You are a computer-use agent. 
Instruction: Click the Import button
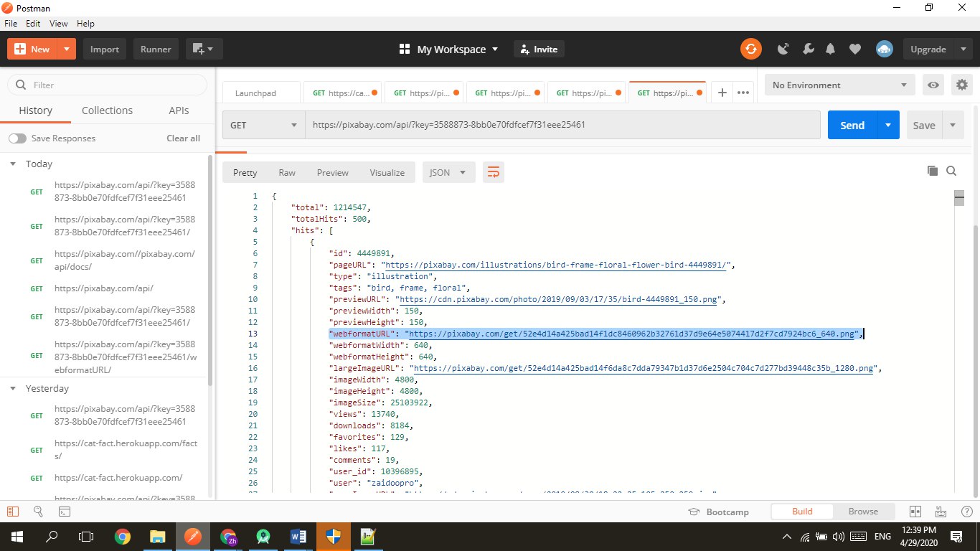105,49
